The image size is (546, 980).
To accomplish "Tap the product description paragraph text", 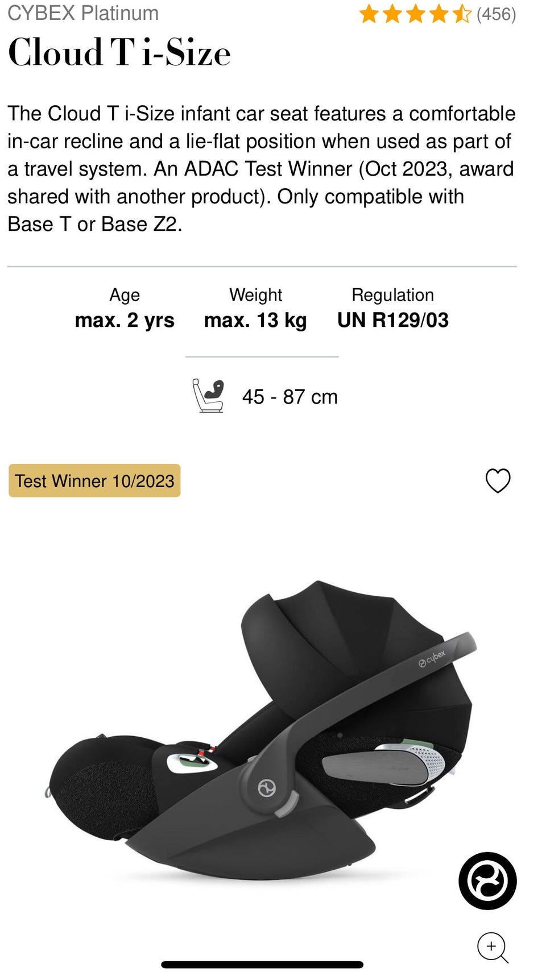I will 262,169.
